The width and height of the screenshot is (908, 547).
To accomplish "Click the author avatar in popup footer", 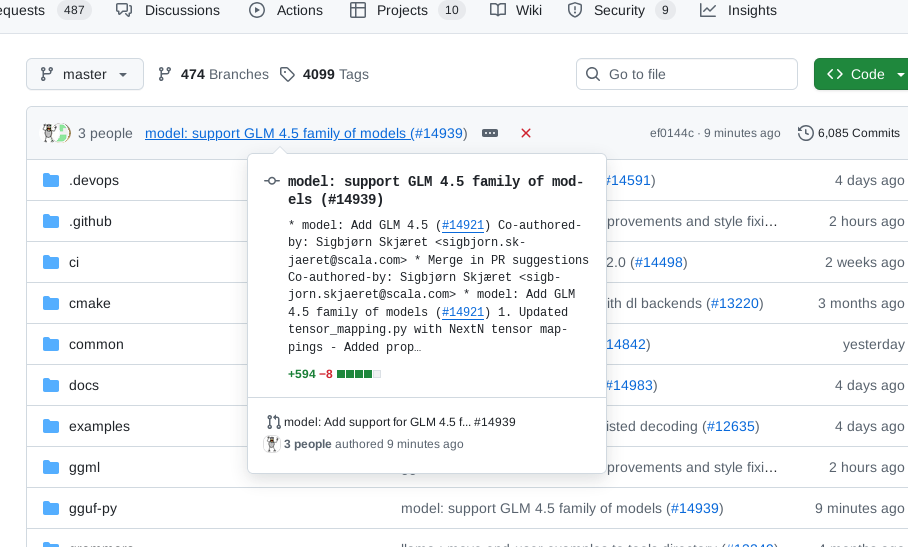I will [x=272, y=444].
